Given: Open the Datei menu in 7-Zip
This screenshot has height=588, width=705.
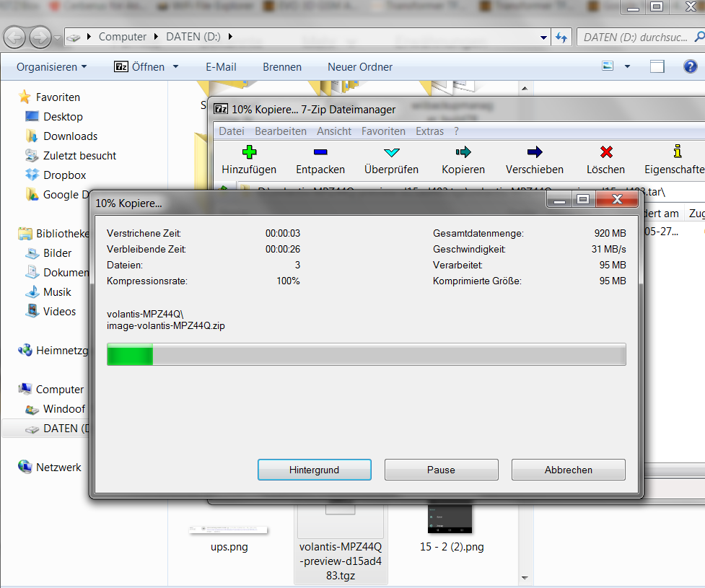Looking at the screenshot, I should click(x=232, y=131).
